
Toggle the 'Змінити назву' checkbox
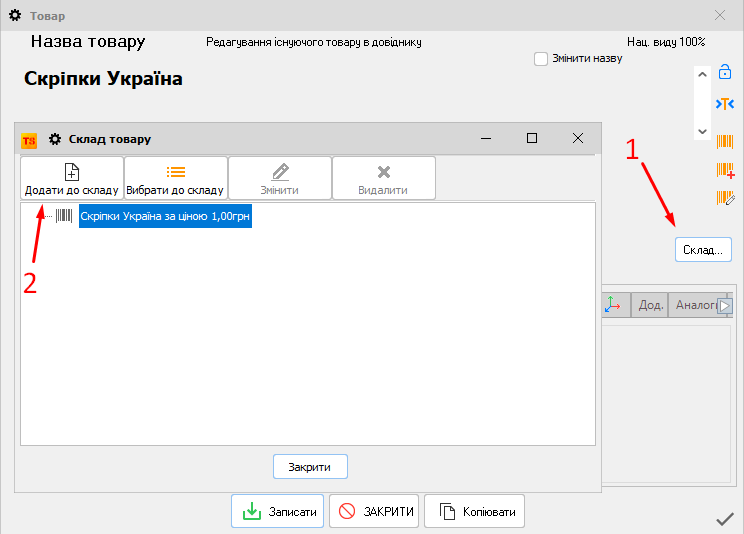pos(541,59)
